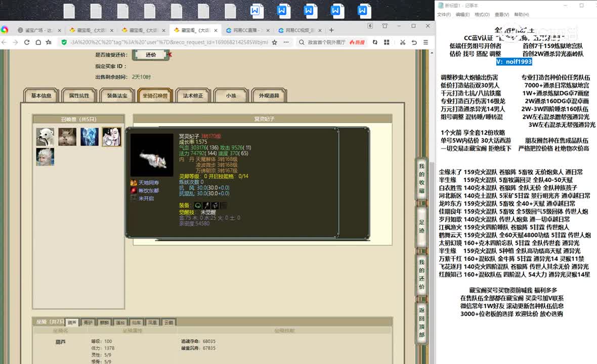Open a new browser tab with plus
This screenshot has width=597, height=364.
[x=331, y=30]
